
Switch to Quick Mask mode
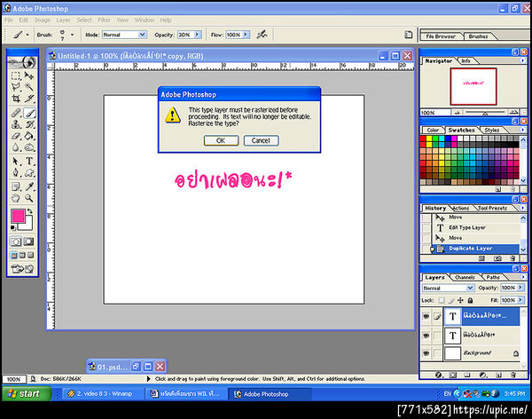[29, 241]
